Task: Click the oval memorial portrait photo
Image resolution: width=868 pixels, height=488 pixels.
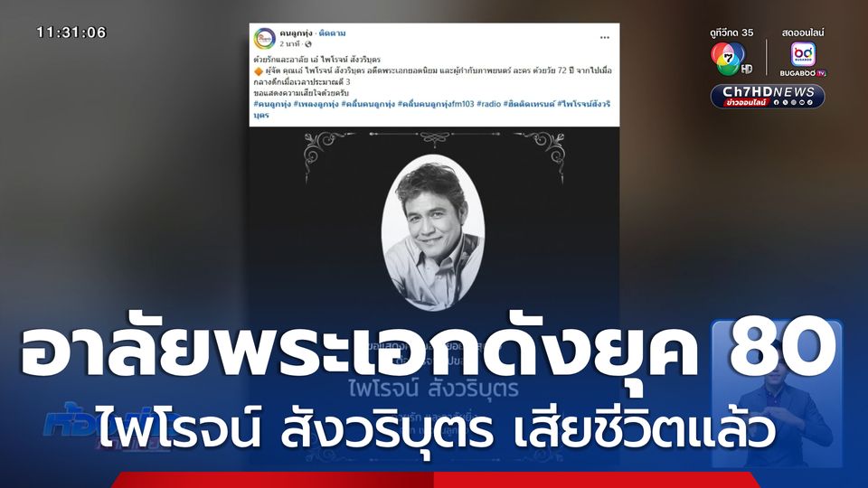Action: [433, 231]
